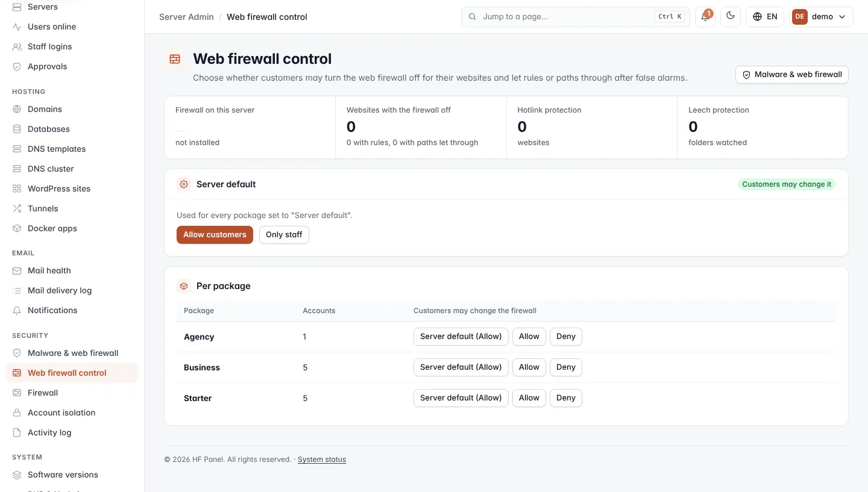Select Only staff server default option

284,235
